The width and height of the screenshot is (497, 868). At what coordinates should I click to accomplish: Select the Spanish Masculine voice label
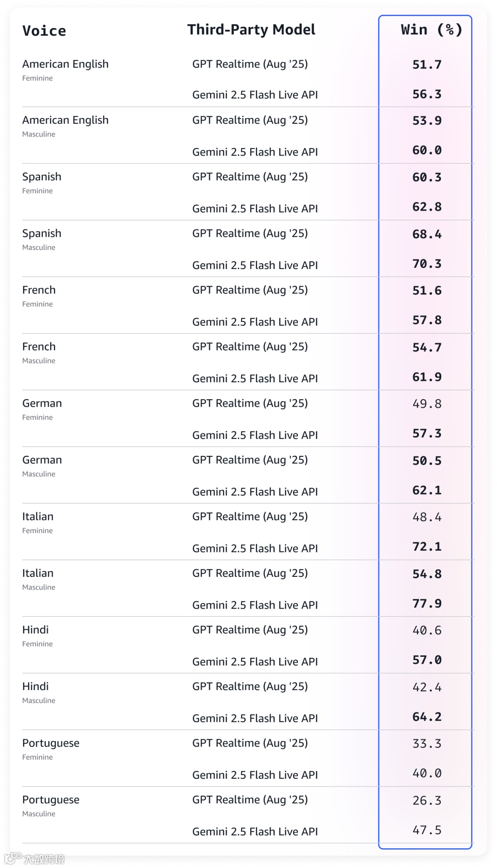[x=42, y=234]
